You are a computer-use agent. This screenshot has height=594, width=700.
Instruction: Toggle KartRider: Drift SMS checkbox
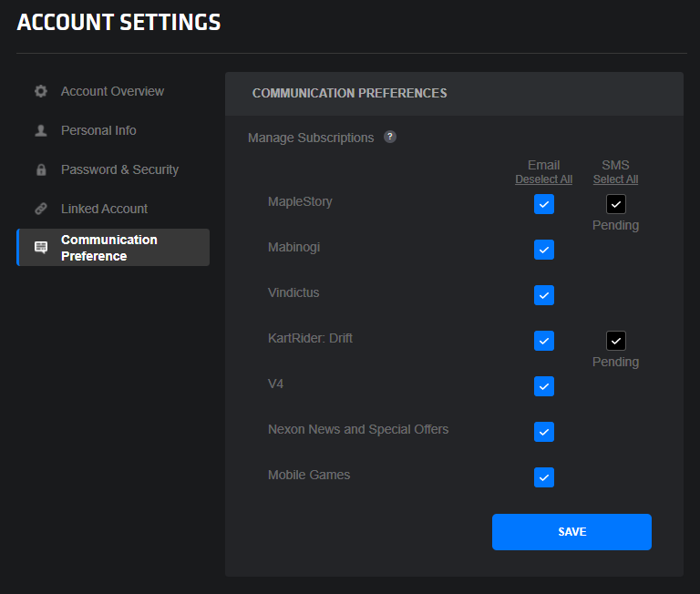615,341
